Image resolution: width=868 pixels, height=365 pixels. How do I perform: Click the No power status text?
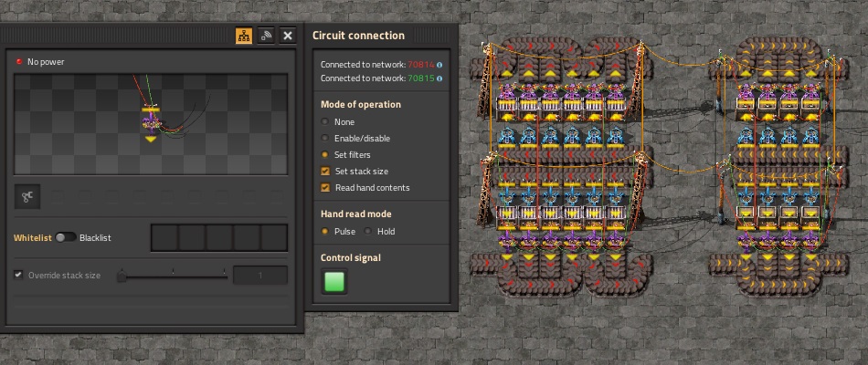pyautogui.click(x=46, y=62)
